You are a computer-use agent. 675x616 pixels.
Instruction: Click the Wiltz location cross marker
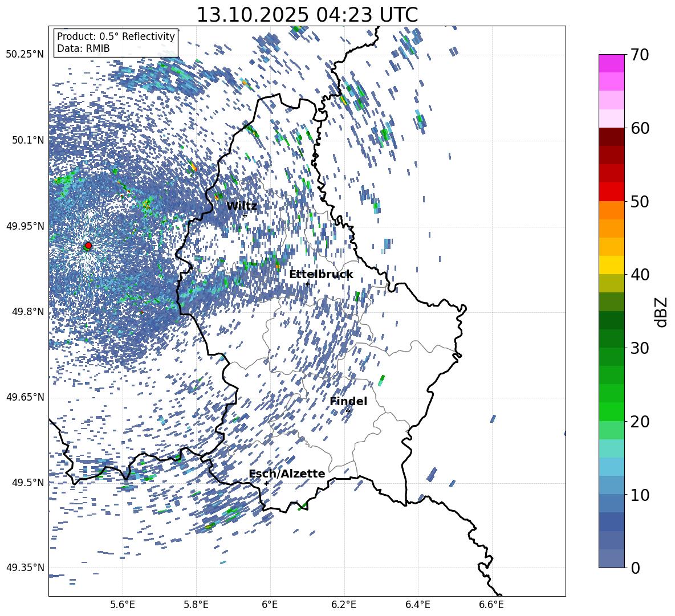(245, 215)
